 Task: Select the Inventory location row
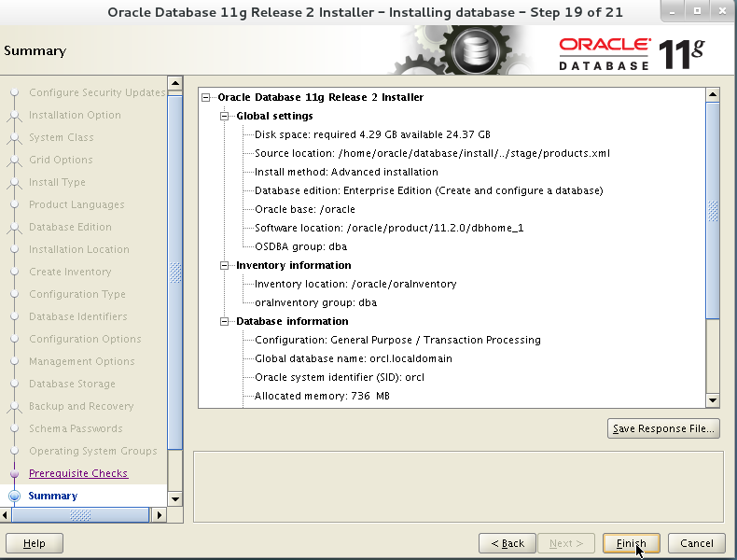(355, 284)
